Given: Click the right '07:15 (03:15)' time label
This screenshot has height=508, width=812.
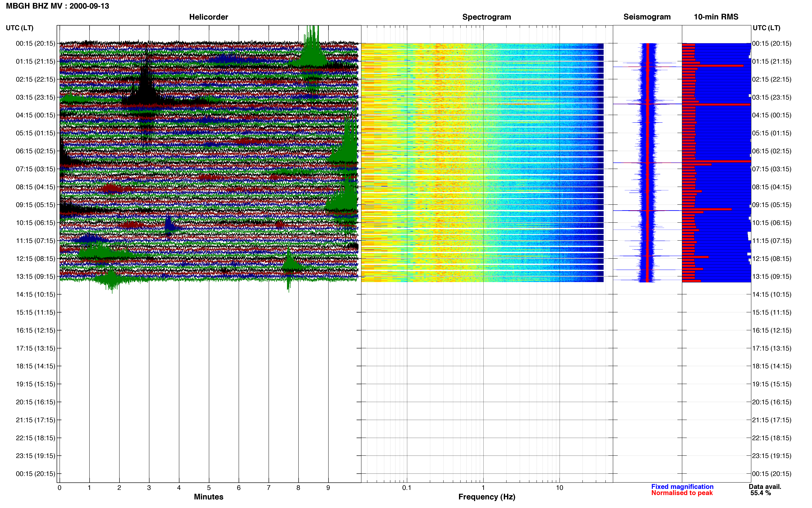Looking at the screenshot, I should click(772, 169).
